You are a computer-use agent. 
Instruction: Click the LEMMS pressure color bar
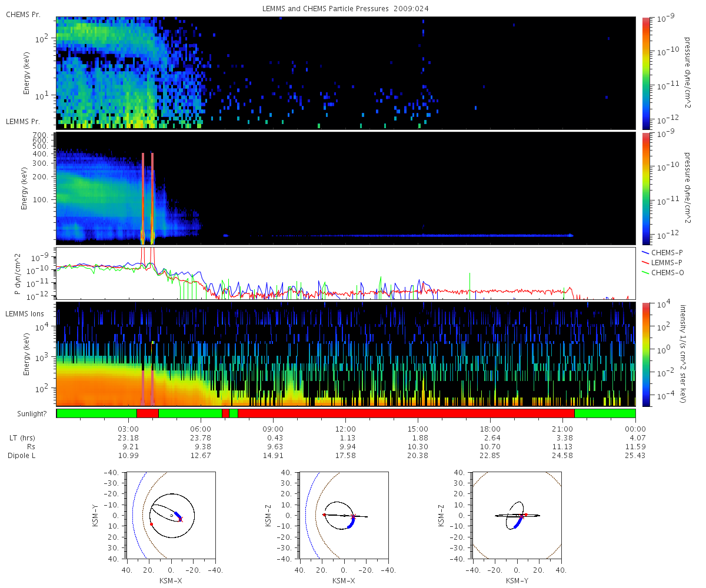(646, 188)
